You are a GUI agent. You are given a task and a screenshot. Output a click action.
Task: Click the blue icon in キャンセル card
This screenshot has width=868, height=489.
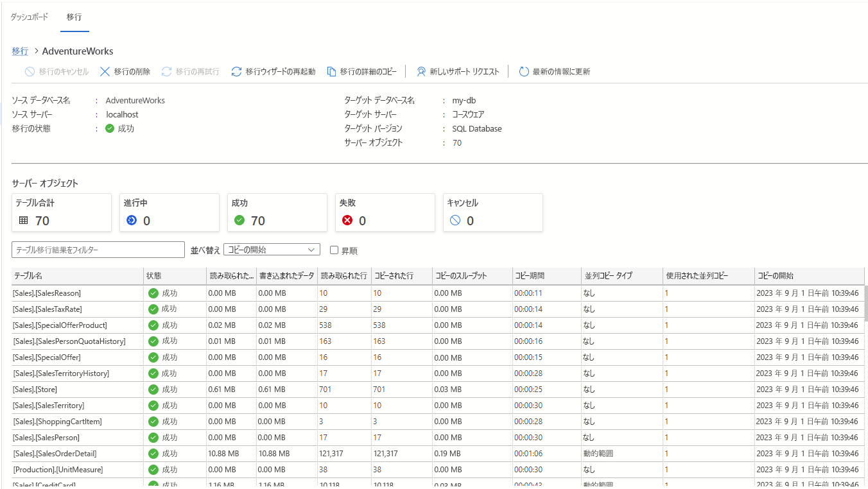click(455, 220)
